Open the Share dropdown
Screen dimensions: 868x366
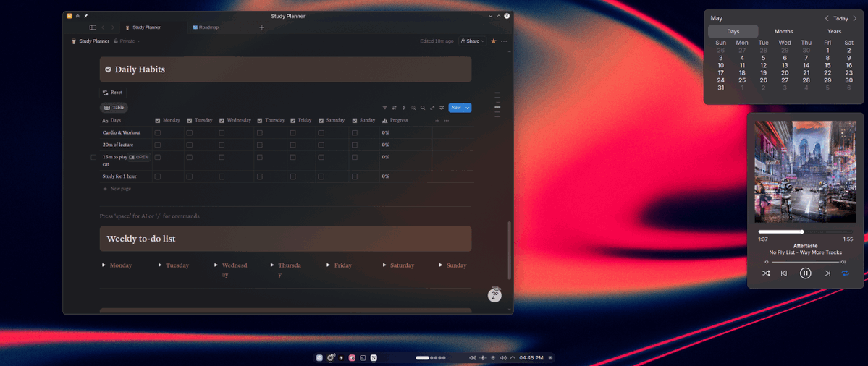472,41
